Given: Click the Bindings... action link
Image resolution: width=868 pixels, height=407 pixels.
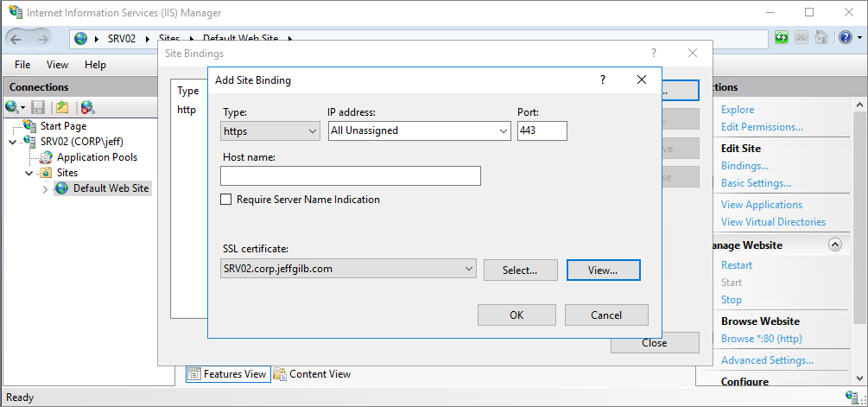Looking at the screenshot, I should [x=744, y=166].
